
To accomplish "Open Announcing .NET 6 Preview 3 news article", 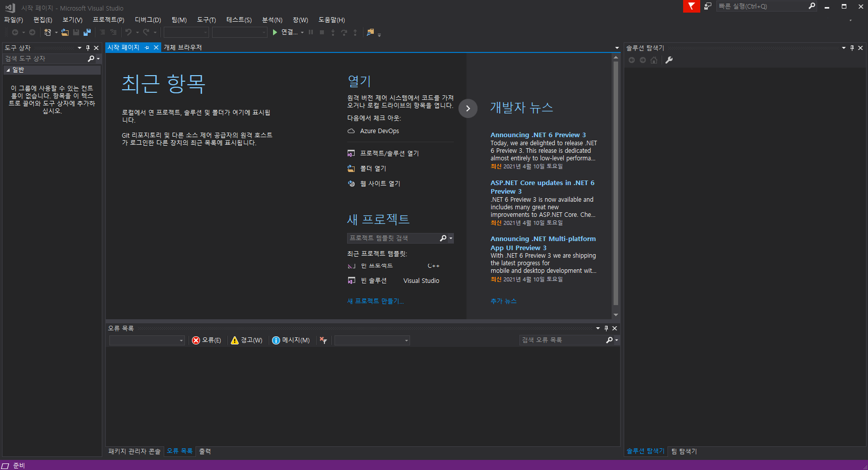I will point(538,135).
